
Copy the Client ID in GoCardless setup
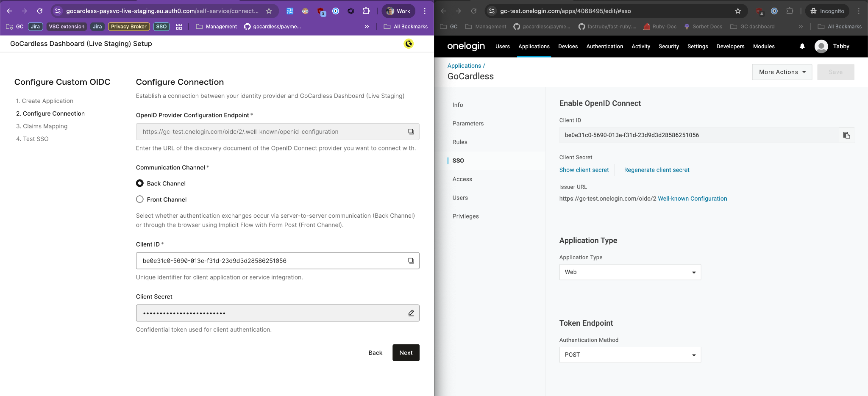pyautogui.click(x=411, y=261)
